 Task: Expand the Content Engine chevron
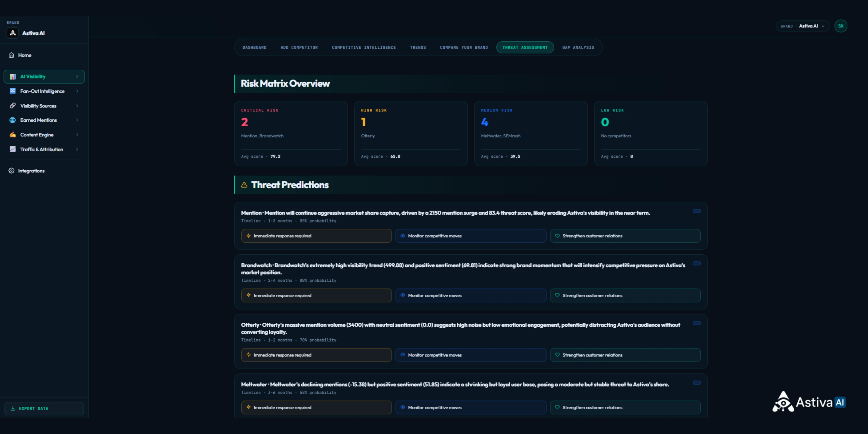click(77, 134)
